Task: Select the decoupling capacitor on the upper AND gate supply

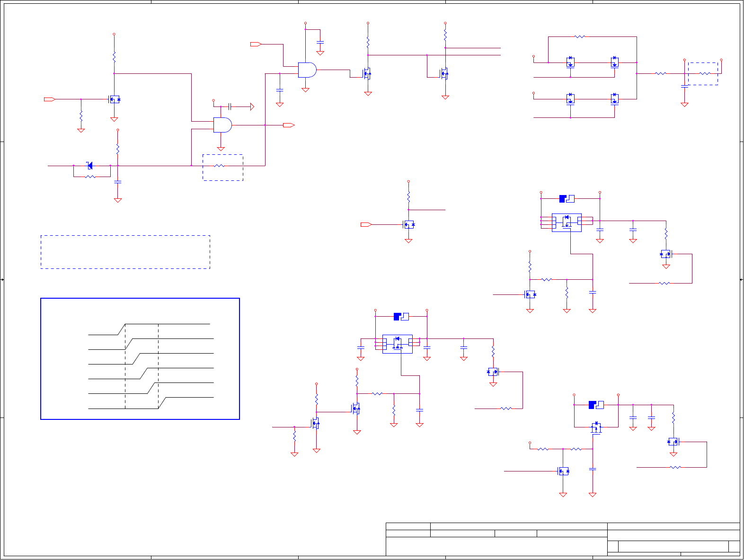Action: (x=320, y=42)
